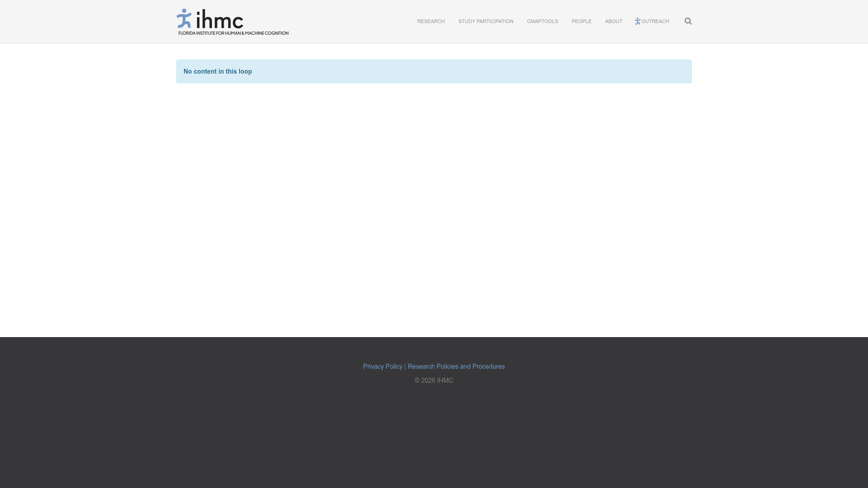The image size is (868, 488).
Task: Click the small figure icon beside Outreach
Action: 637,22
